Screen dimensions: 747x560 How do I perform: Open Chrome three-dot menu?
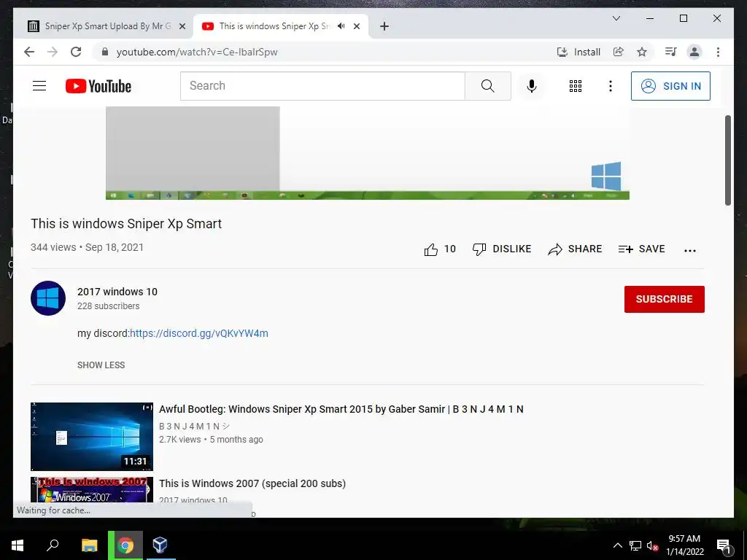(718, 52)
